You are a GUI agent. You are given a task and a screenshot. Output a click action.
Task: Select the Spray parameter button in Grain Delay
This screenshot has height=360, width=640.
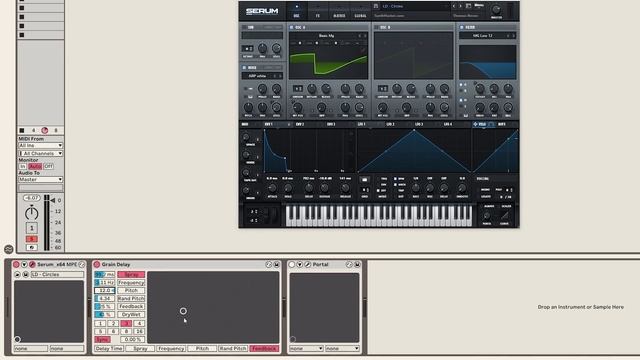pyautogui.click(x=131, y=275)
